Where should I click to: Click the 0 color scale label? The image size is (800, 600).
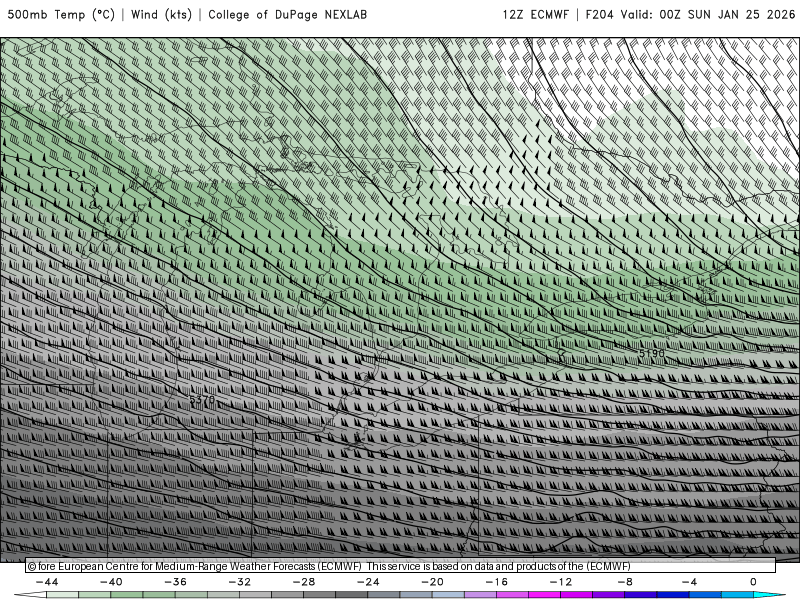pyautogui.click(x=753, y=582)
